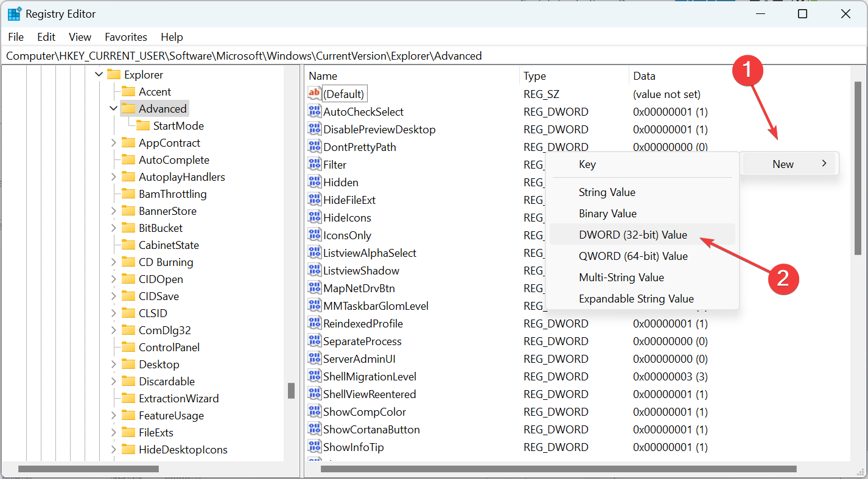
Task: Click the tree pane vertical scrollbar thumb
Action: point(291,390)
